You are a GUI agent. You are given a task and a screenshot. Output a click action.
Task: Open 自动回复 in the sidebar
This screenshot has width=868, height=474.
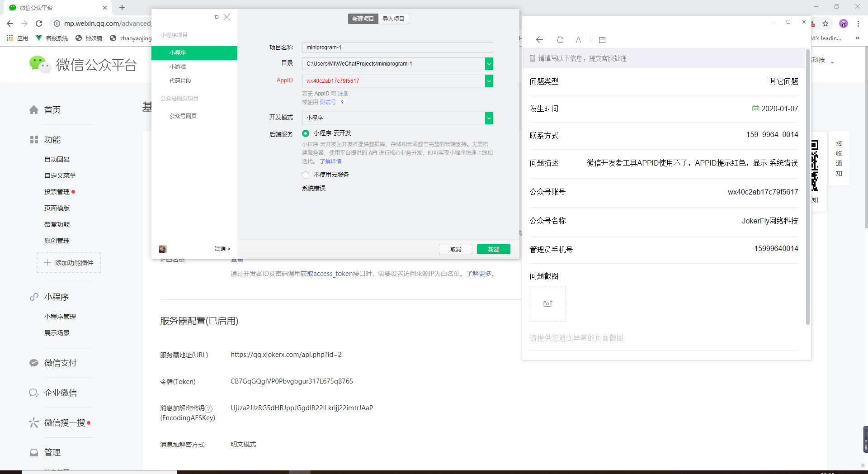point(57,159)
